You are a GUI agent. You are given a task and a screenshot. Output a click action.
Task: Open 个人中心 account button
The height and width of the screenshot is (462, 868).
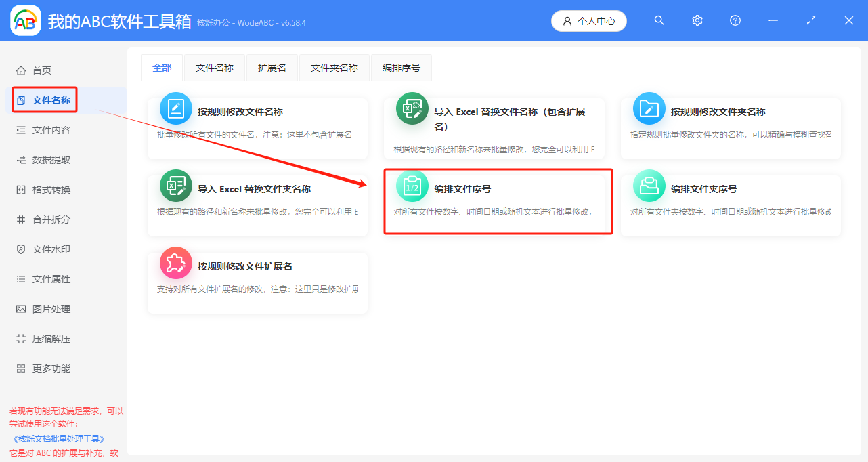(588, 20)
